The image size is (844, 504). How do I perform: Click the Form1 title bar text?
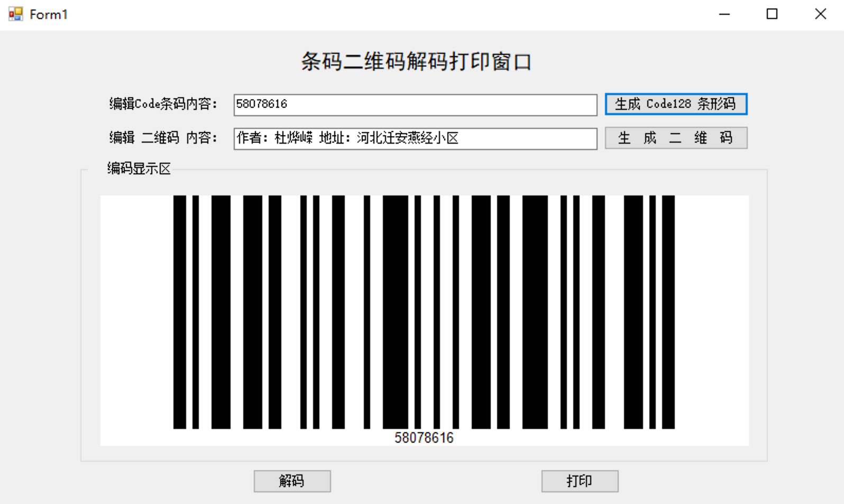49,14
